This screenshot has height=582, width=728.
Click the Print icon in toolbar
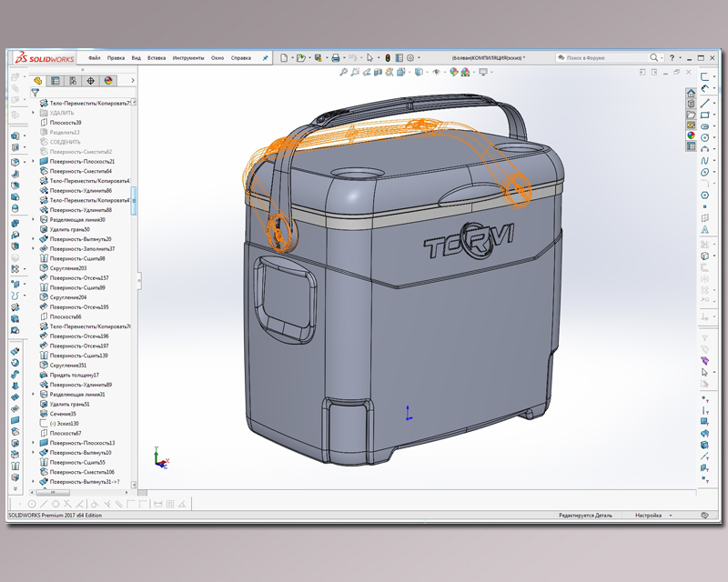pos(335,57)
